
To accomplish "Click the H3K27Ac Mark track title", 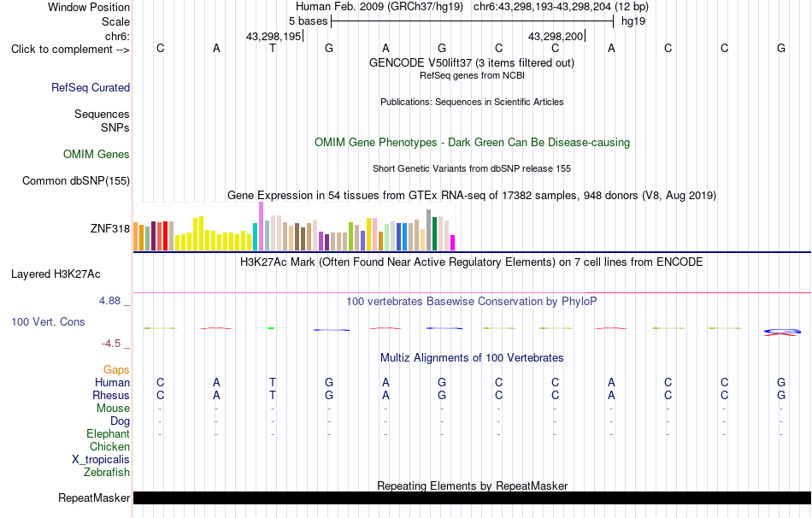I will 471,262.
